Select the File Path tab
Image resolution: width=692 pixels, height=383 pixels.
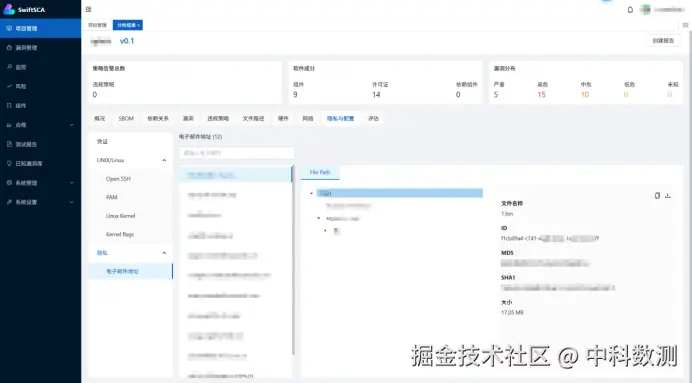click(320, 173)
